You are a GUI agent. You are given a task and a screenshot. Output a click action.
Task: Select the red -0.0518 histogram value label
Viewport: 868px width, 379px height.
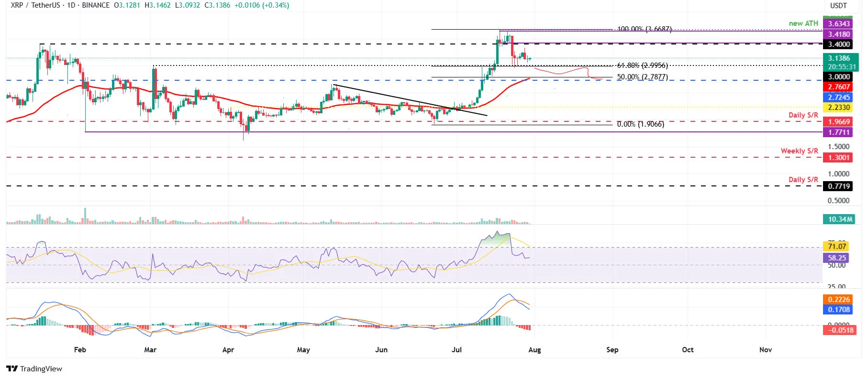click(x=839, y=330)
